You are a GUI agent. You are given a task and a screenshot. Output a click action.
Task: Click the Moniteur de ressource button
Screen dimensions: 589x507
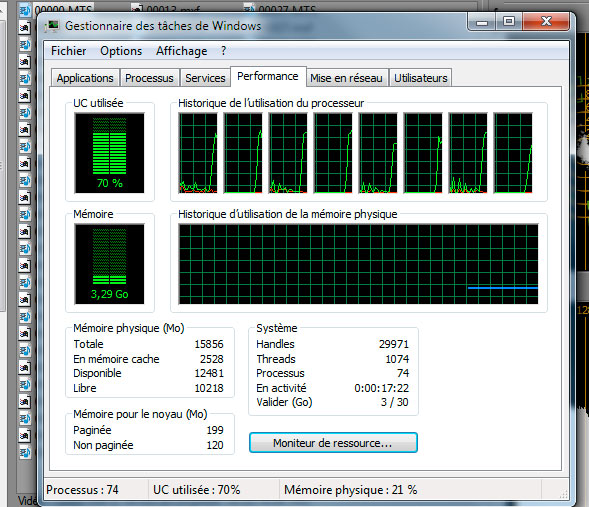(333, 443)
